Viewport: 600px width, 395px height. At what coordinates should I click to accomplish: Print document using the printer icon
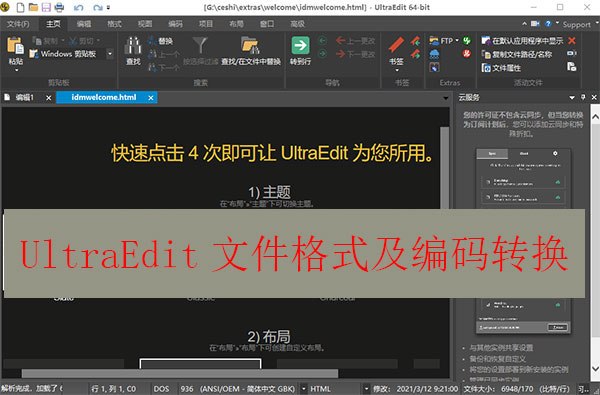pos(59,7)
